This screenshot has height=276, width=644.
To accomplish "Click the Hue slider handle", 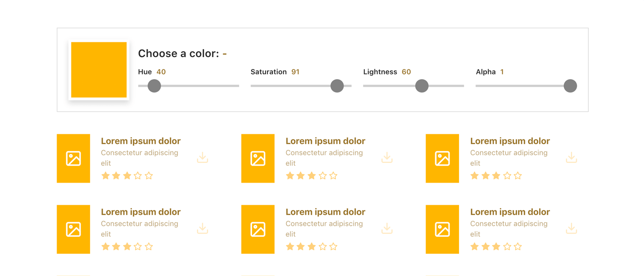I will (x=154, y=86).
